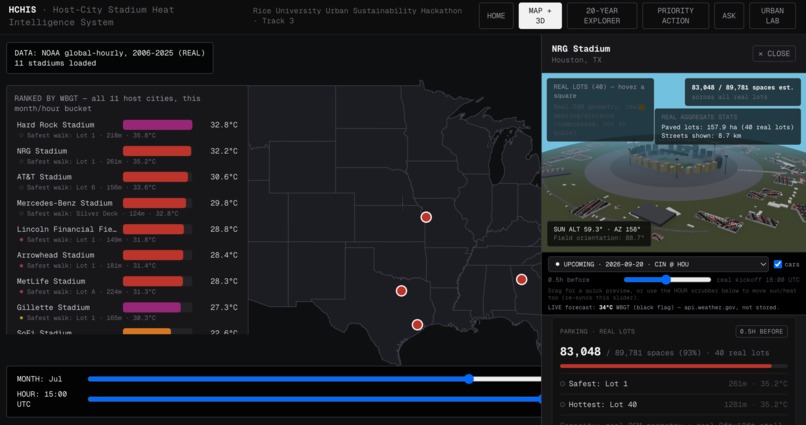Viewport: 806px width, 425px height.
Task: Click the purple WBGT bar for Hard Rock Stadium
Action: [157, 125]
